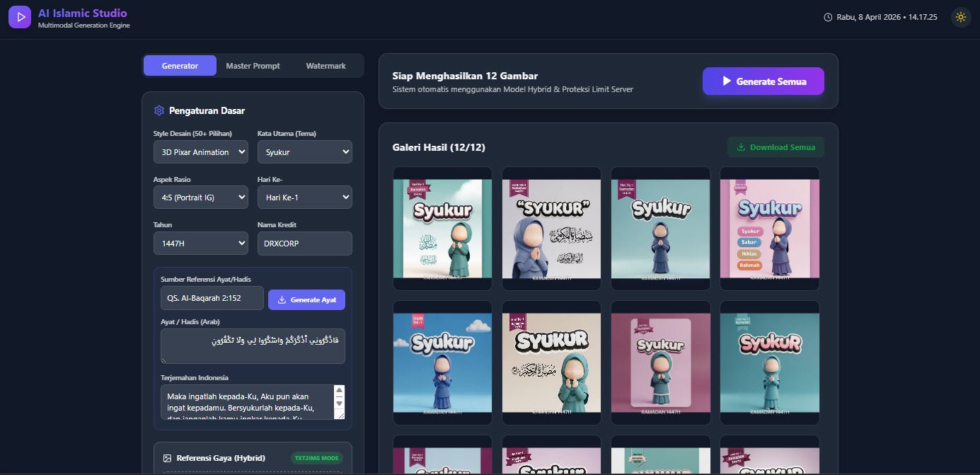Open the Tahun dropdown

[x=201, y=244]
